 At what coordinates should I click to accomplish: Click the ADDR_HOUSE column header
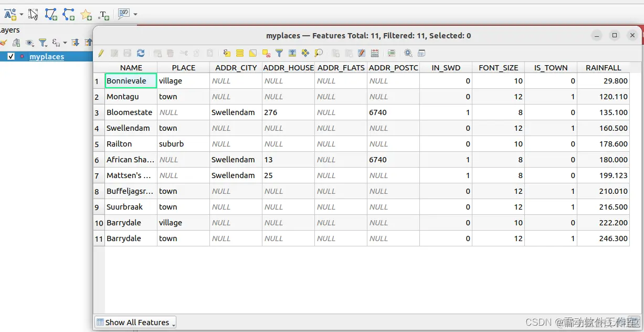[x=289, y=67]
